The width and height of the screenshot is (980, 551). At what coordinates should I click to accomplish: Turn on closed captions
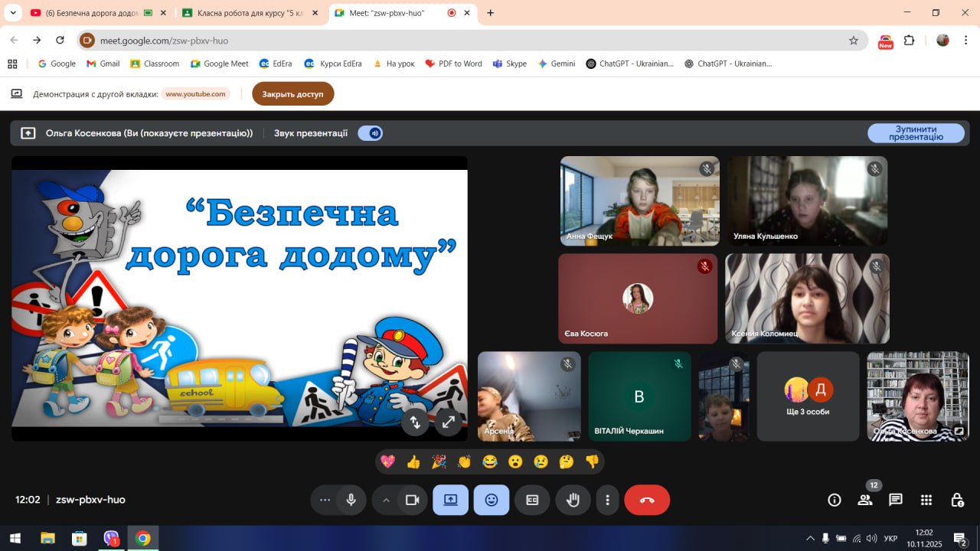(x=532, y=500)
